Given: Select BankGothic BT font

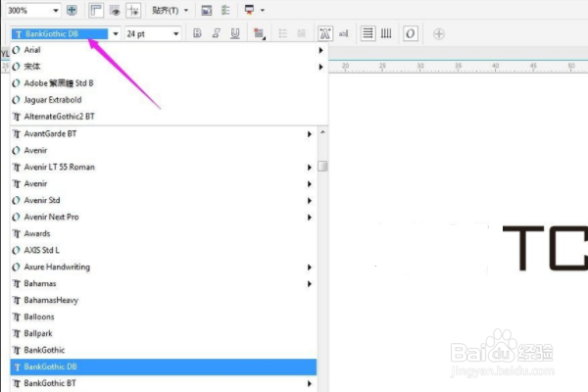Looking at the screenshot, I should click(x=164, y=383).
